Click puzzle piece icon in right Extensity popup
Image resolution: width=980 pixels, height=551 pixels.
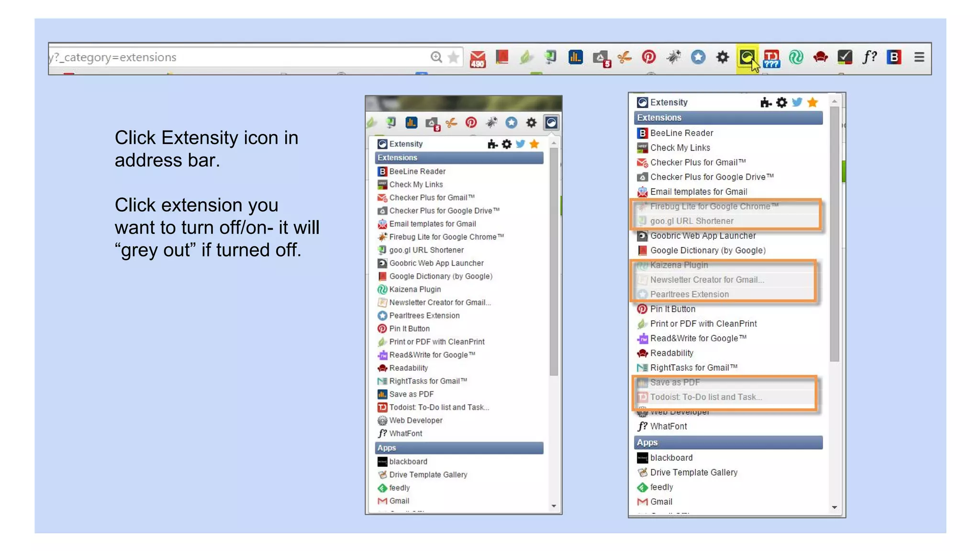click(766, 102)
